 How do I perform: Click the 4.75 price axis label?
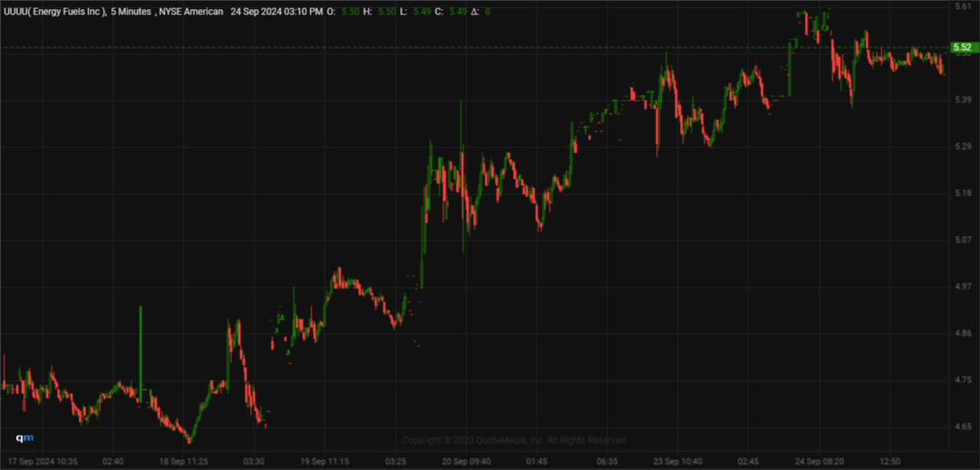tap(962, 380)
